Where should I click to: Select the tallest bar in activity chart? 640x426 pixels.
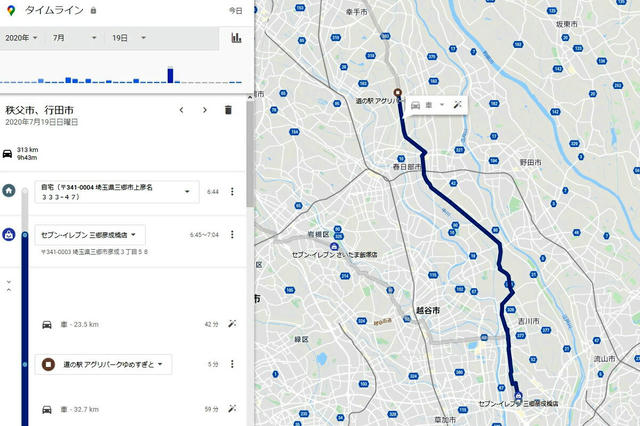point(170,75)
